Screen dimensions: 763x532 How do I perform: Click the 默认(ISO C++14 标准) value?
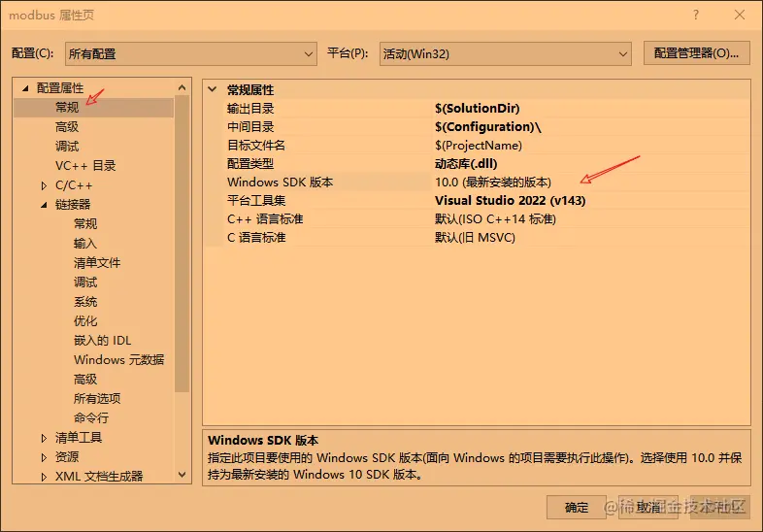click(495, 219)
